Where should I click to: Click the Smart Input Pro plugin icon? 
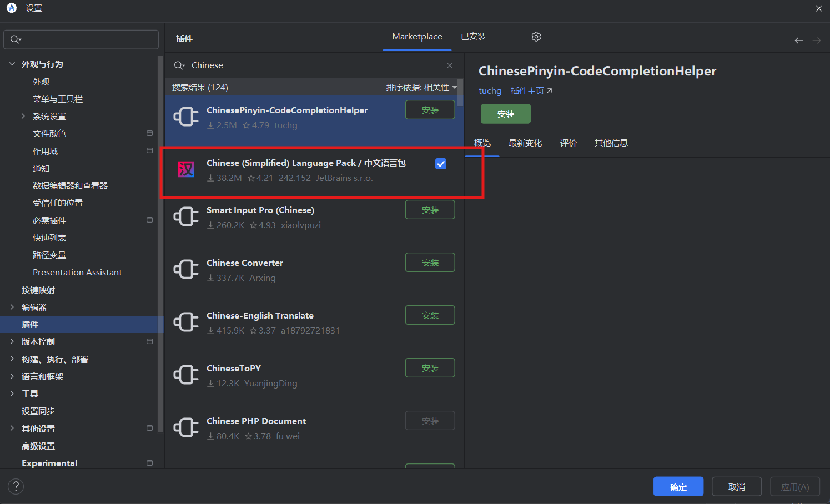[186, 216]
